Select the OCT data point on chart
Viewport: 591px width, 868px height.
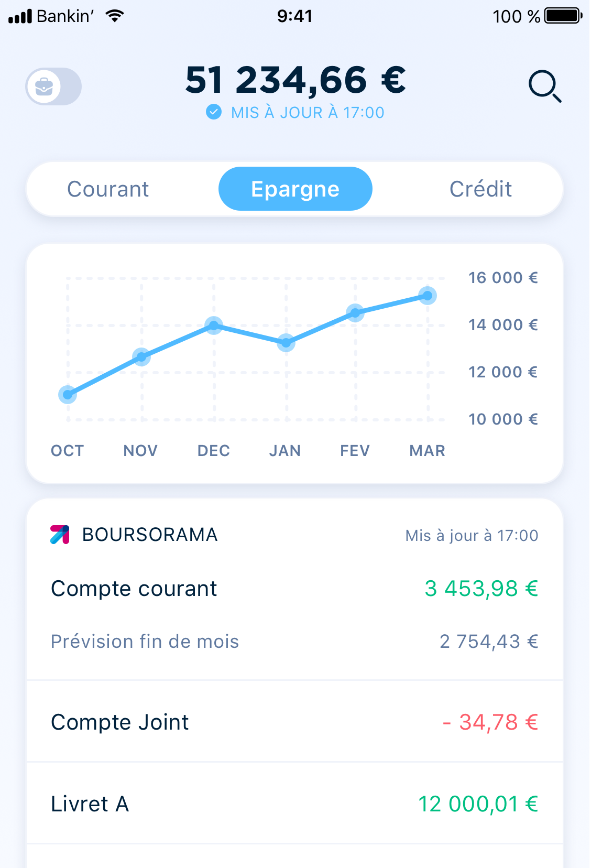pos(68,395)
